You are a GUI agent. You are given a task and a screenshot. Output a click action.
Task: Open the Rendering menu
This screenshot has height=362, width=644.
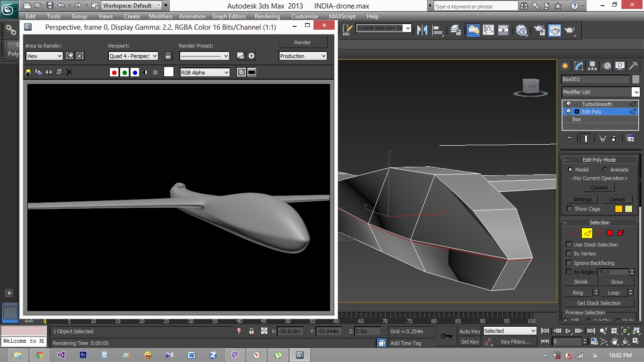click(267, 16)
